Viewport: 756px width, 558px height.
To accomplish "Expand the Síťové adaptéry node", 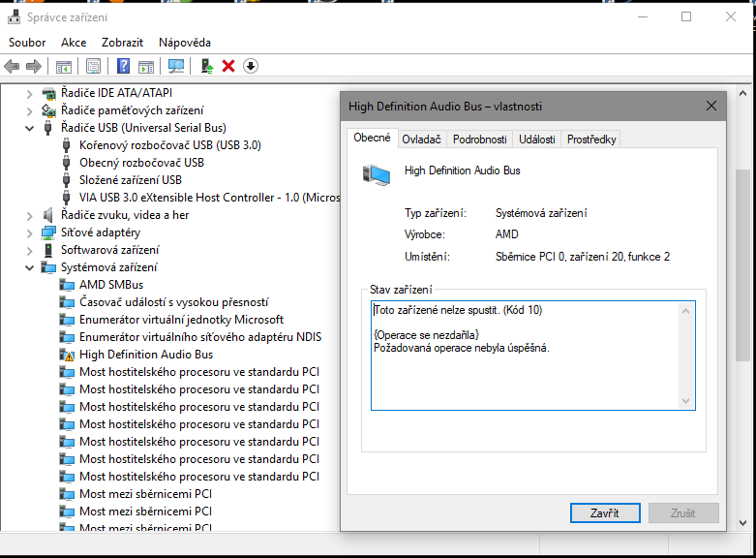I will pyautogui.click(x=29, y=233).
